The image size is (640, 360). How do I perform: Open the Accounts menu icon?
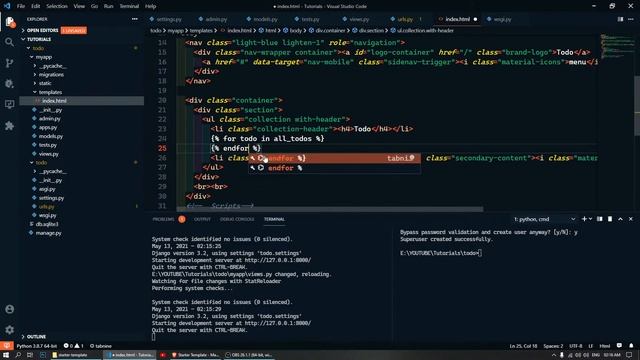click(x=9, y=309)
